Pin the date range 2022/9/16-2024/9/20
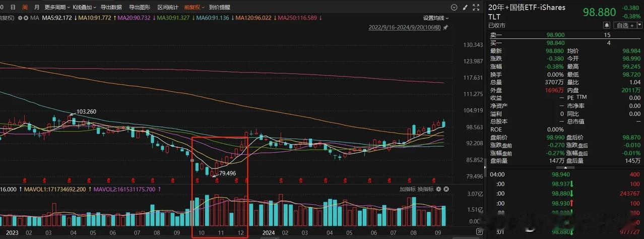 445,28
